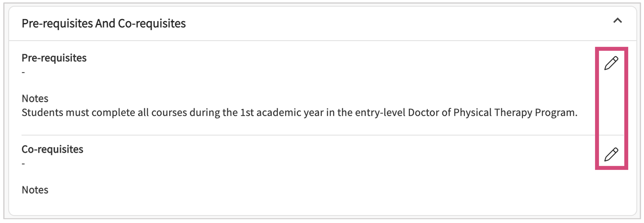Click the word 'Students' starting the note
This screenshot has height=223, width=644.
[42, 113]
